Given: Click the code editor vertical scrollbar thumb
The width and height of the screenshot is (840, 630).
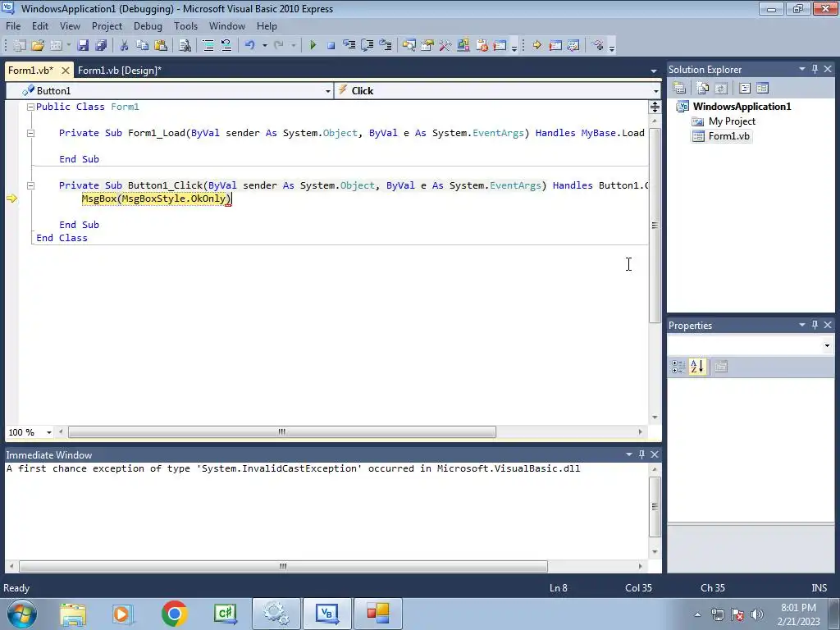Looking at the screenshot, I should tap(655, 226).
